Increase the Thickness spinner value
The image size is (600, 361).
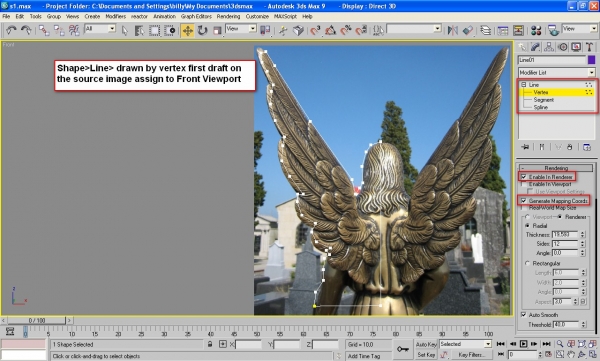coord(583,233)
